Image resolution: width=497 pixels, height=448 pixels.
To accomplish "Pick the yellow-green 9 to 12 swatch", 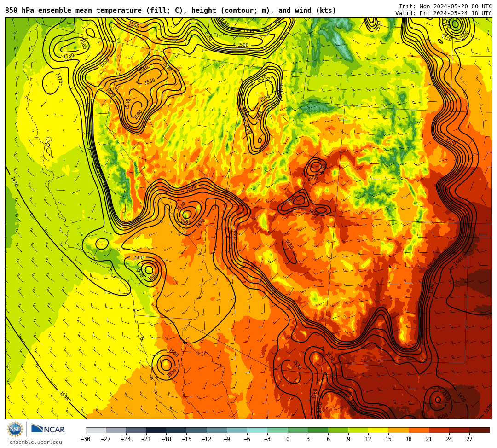I will tap(358, 430).
